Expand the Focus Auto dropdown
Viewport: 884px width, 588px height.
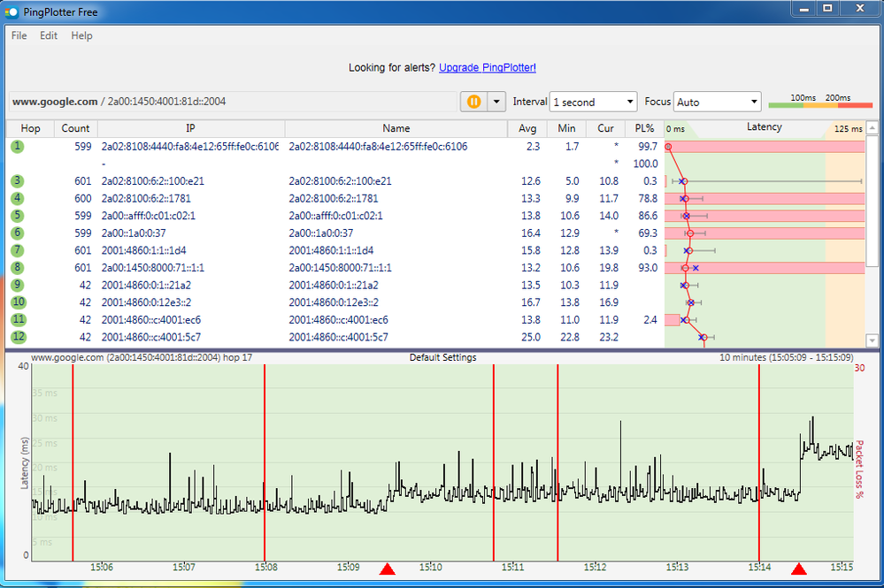click(717, 102)
